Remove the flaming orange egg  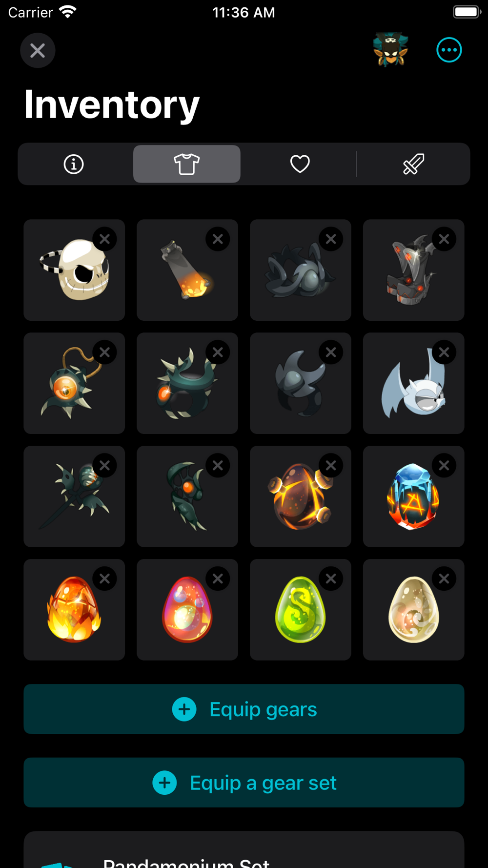(x=104, y=579)
